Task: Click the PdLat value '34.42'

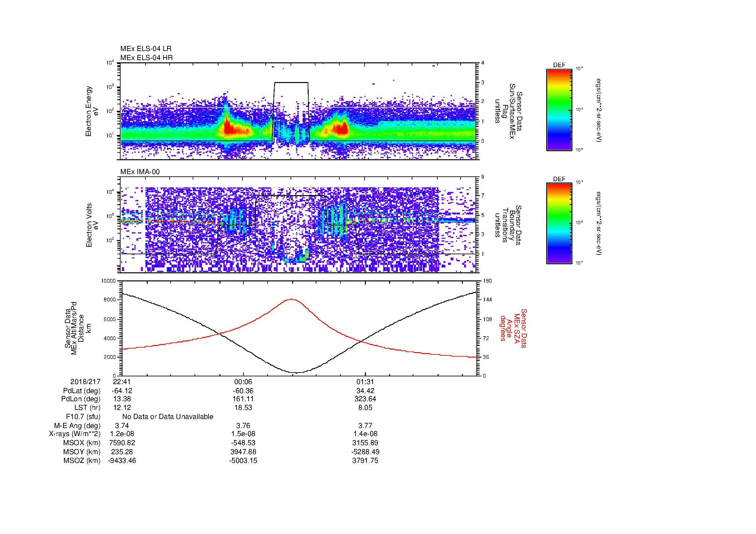Action: coord(365,391)
